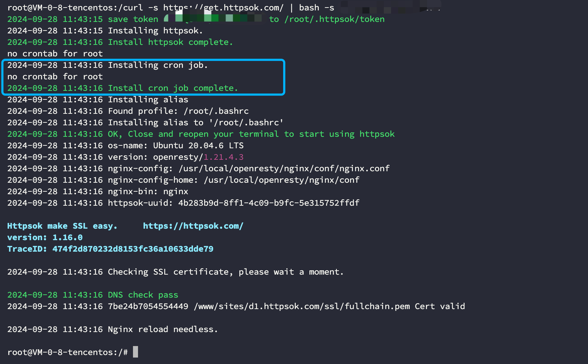The width and height of the screenshot is (588, 364).
Task: Click 'Found profile: /root/.bashrc' line
Action: click(x=128, y=111)
